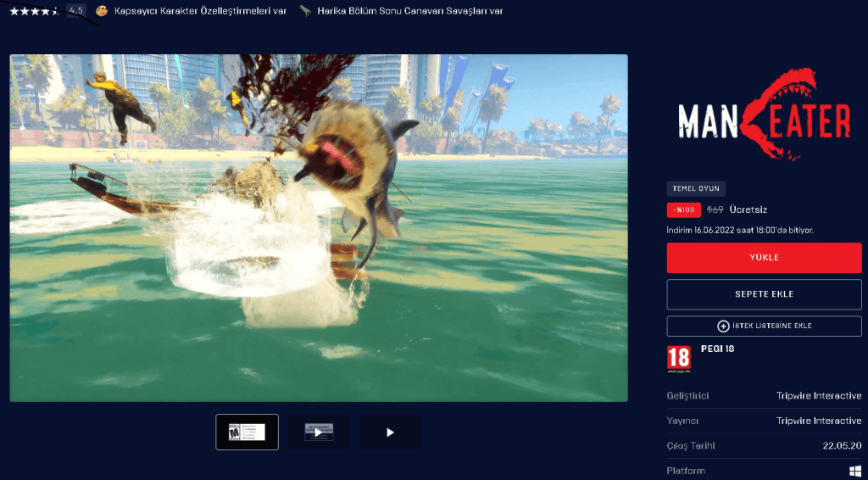Image resolution: width=868 pixels, height=480 pixels.
Task: Click the Harika Bölüm Sonu Canavarı Savaşları label
Action: (409, 11)
